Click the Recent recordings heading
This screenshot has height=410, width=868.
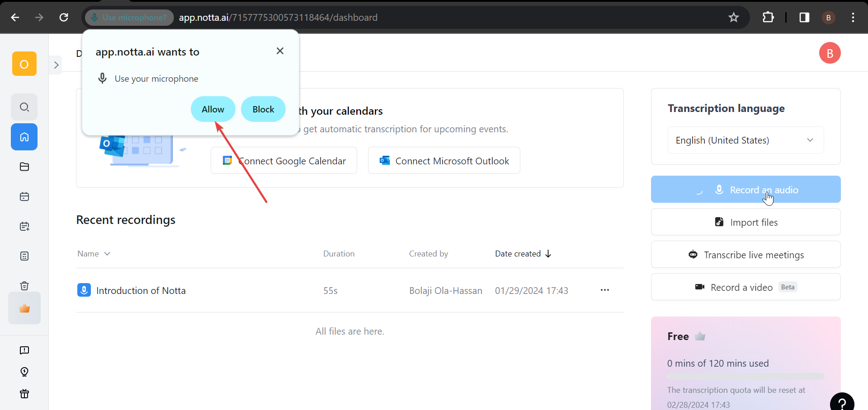pos(126,220)
